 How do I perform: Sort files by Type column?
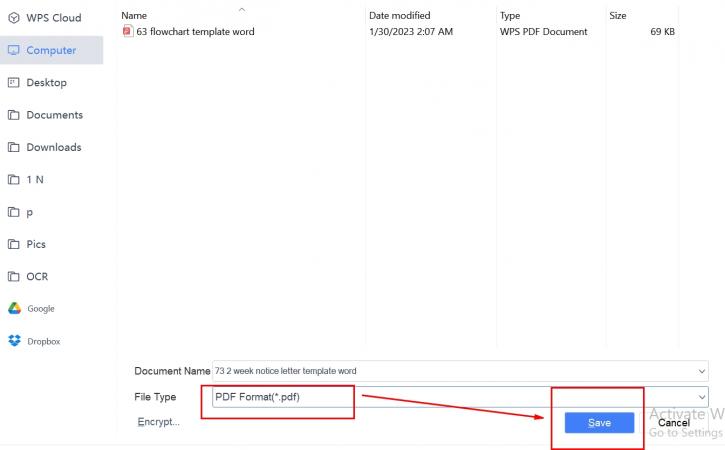(x=510, y=16)
